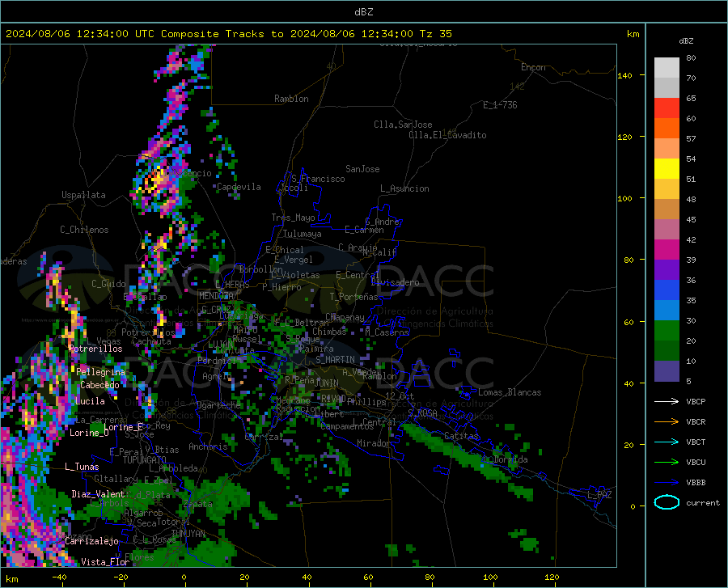728x588 pixels.
Task: Click the 'dBZ' heading above the color scale
Action: (x=686, y=40)
